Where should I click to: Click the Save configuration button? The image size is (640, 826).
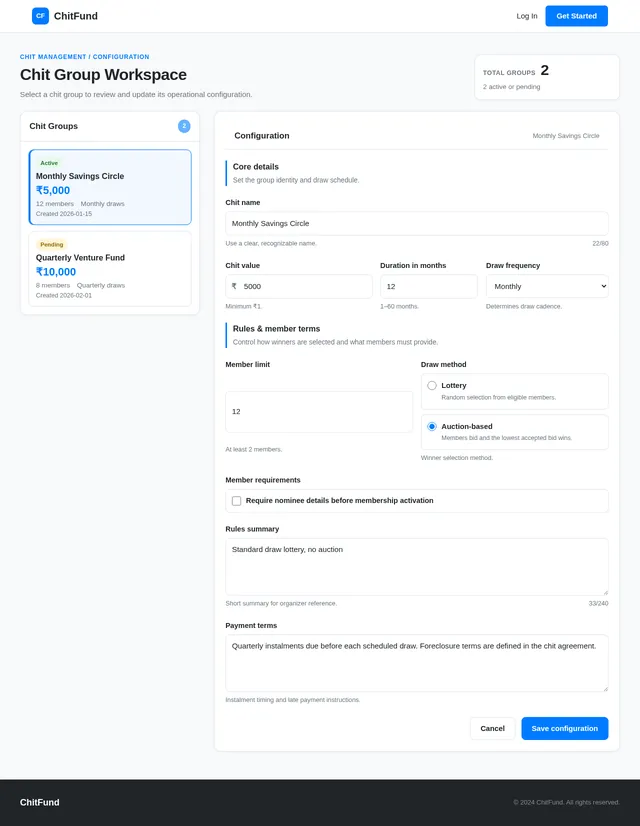tap(565, 729)
